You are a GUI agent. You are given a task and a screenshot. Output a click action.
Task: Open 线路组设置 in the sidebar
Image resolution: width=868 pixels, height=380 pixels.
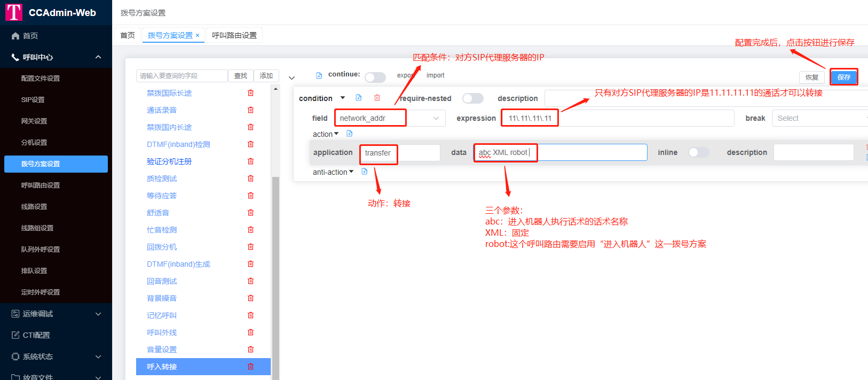(37, 228)
